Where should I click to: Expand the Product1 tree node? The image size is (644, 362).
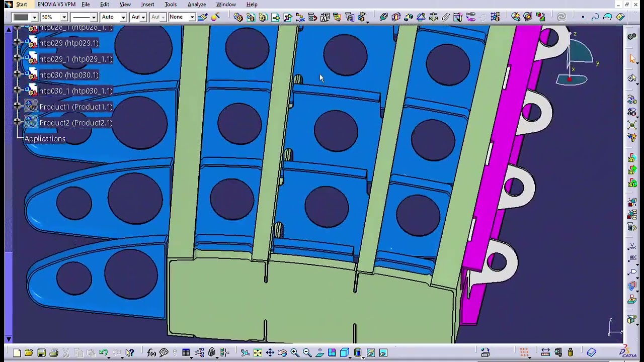[17, 107]
